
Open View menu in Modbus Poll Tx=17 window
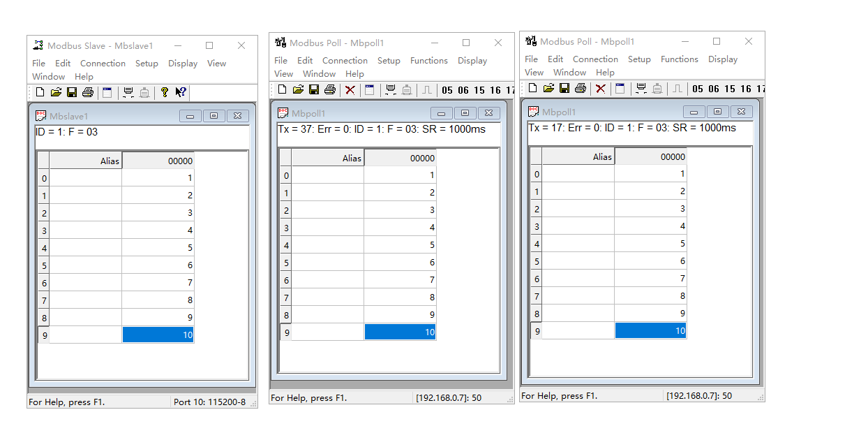click(x=534, y=72)
